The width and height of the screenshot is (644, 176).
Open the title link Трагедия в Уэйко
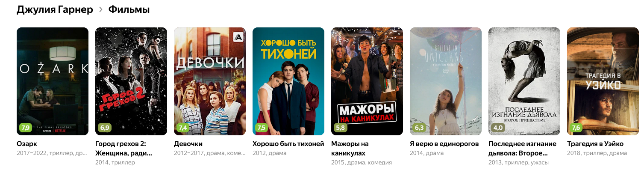click(x=595, y=144)
